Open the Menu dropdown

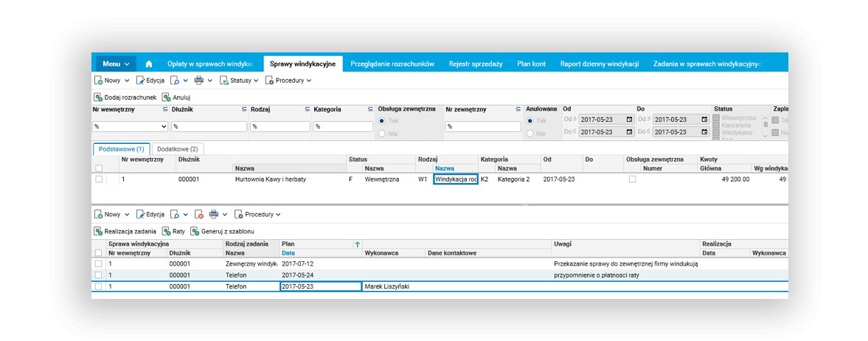point(117,63)
